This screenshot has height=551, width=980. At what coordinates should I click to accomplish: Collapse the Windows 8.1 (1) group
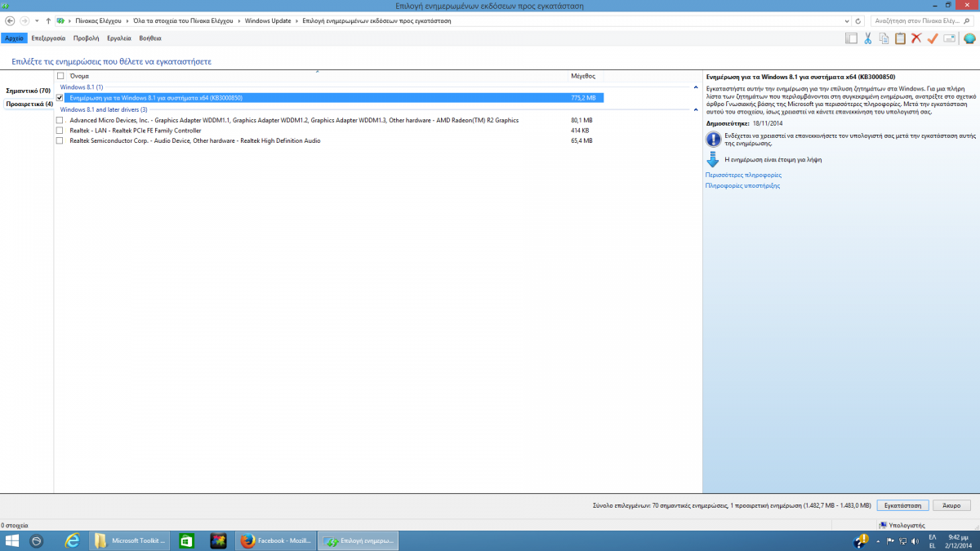pos(696,87)
